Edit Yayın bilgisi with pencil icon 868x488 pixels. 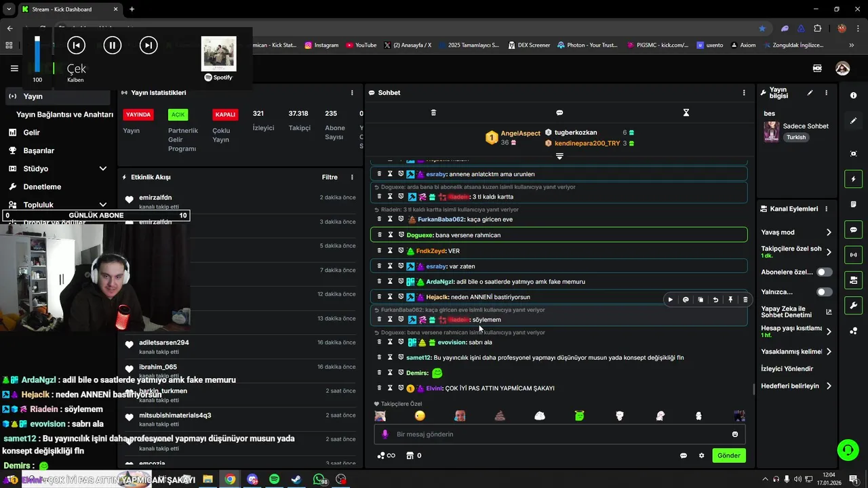click(x=810, y=93)
